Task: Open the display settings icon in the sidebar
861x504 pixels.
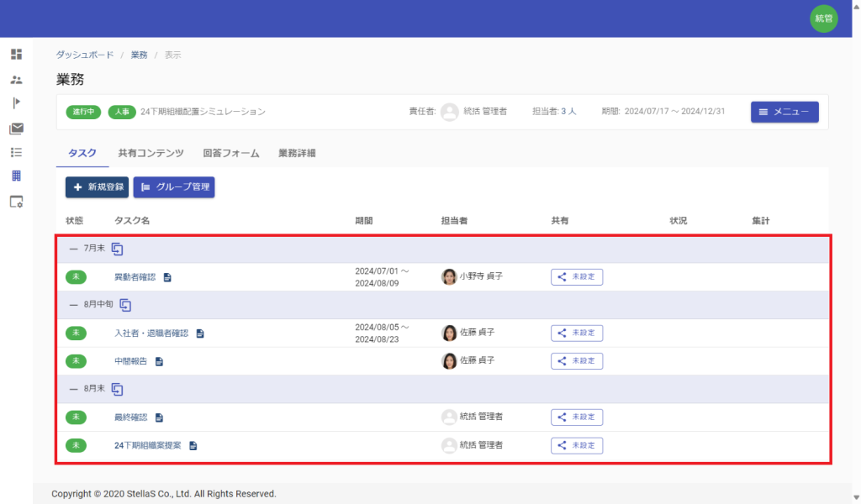Action: point(16,202)
